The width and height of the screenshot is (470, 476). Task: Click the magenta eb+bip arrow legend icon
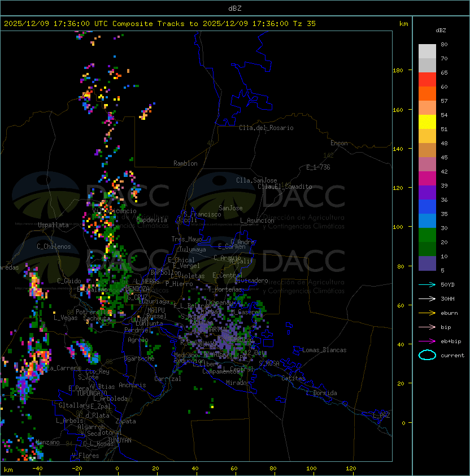pos(427,341)
